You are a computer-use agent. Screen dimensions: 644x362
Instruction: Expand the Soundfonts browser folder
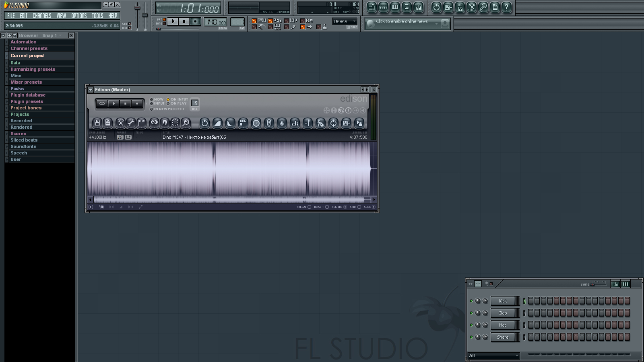point(39,146)
